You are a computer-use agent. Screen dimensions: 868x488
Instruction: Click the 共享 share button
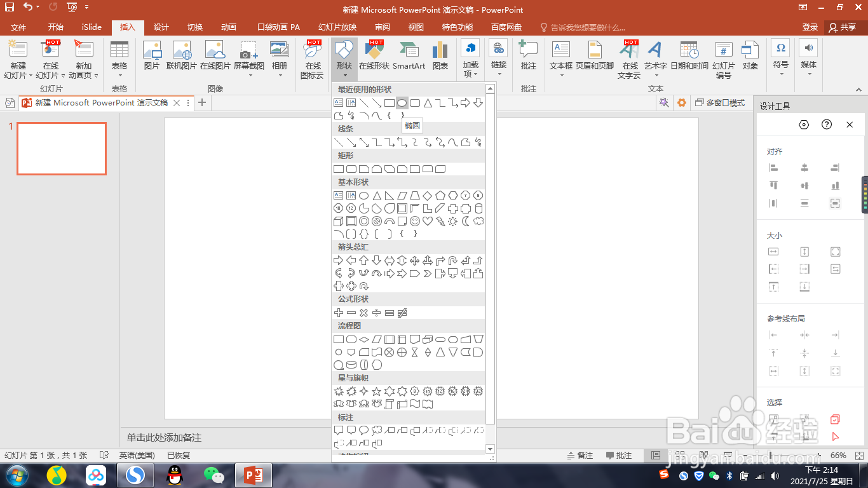point(843,27)
